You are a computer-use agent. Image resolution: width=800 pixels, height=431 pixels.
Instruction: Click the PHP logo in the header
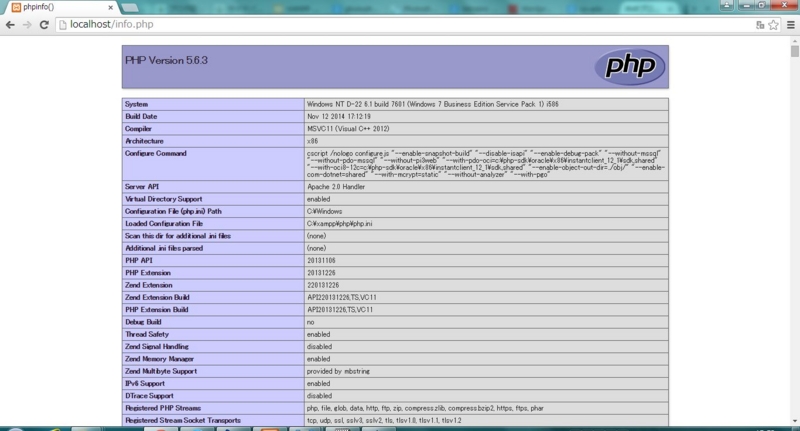[x=630, y=67]
